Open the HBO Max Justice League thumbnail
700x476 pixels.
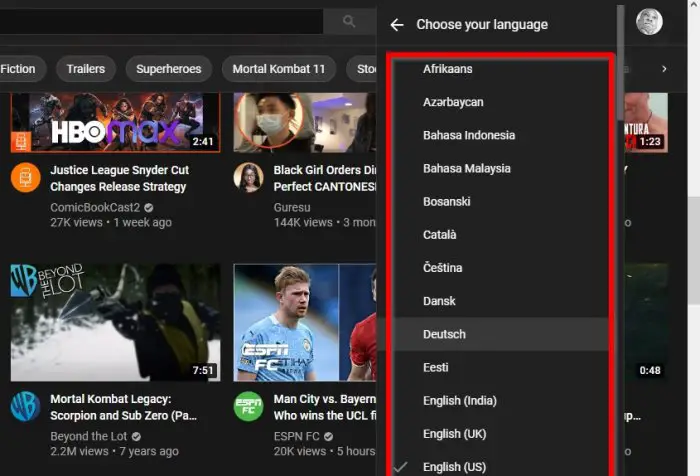116,122
